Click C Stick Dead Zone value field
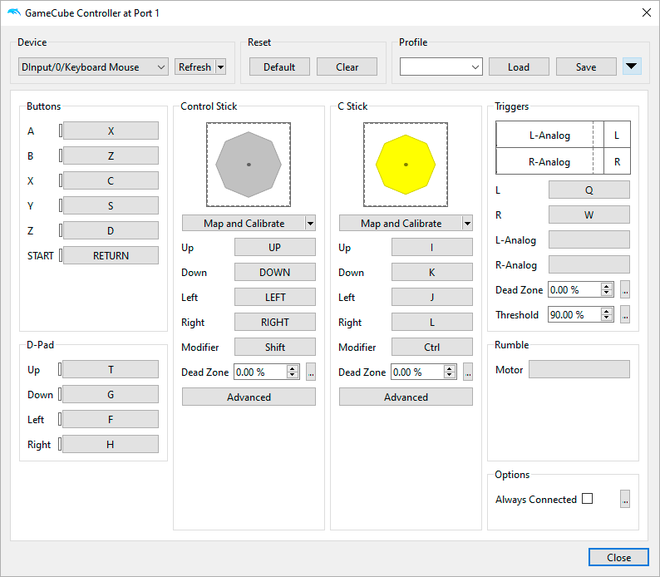Screen dimensions: 660x577 point(418,372)
